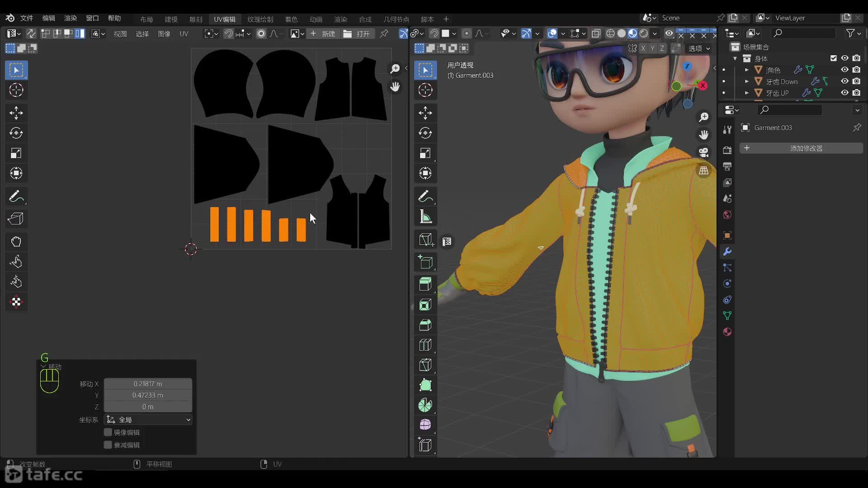Viewport: 868px width, 488px height.
Task: Toggle camera view in 3D viewport
Action: [x=704, y=153]
